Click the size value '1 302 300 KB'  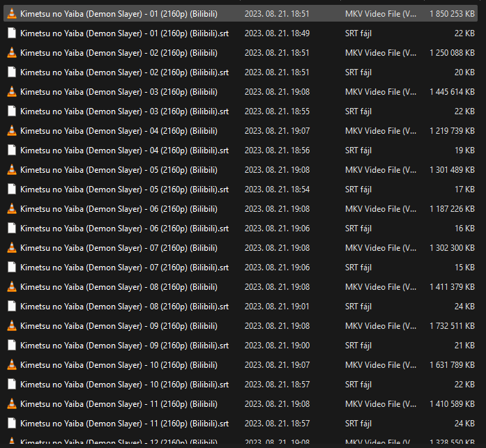point(452,247)
